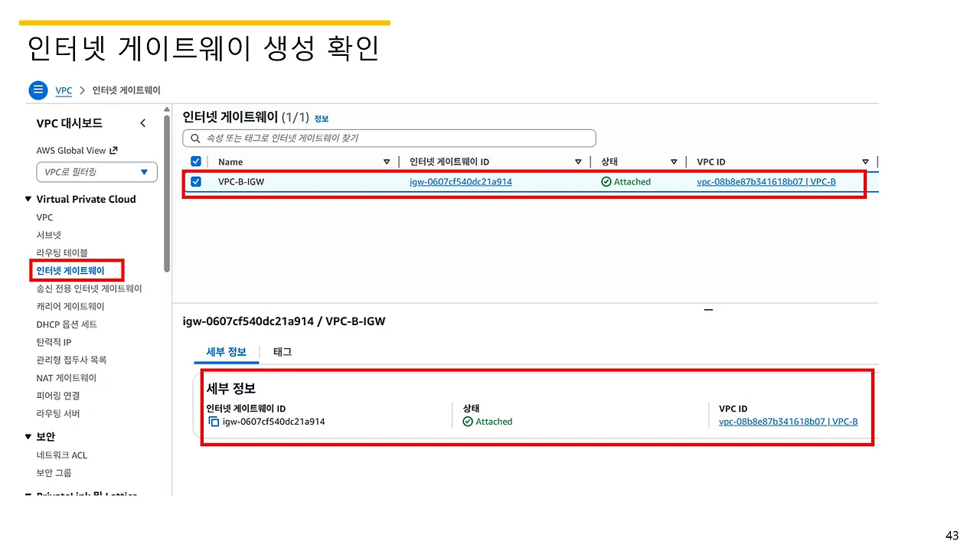Open 캐리어 게이트웨이 in sidebar
This screenshot has width=980, height=551.
point(70,306)
